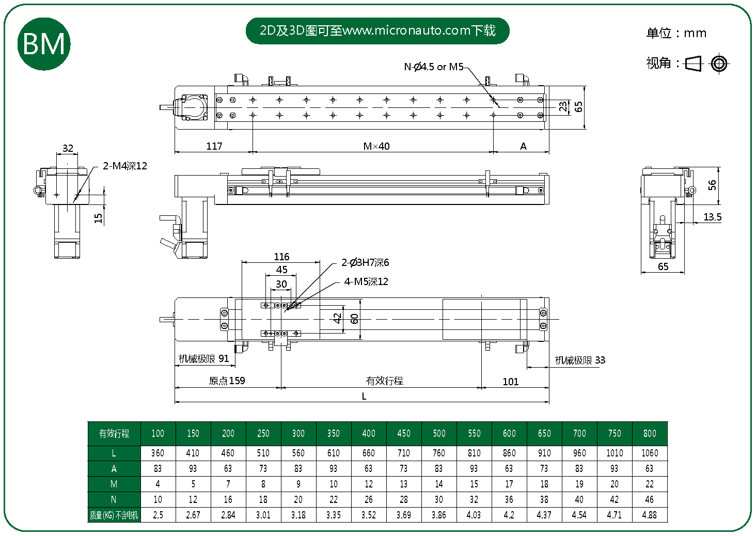Select the L value 1060 cell

coord(650,453)
